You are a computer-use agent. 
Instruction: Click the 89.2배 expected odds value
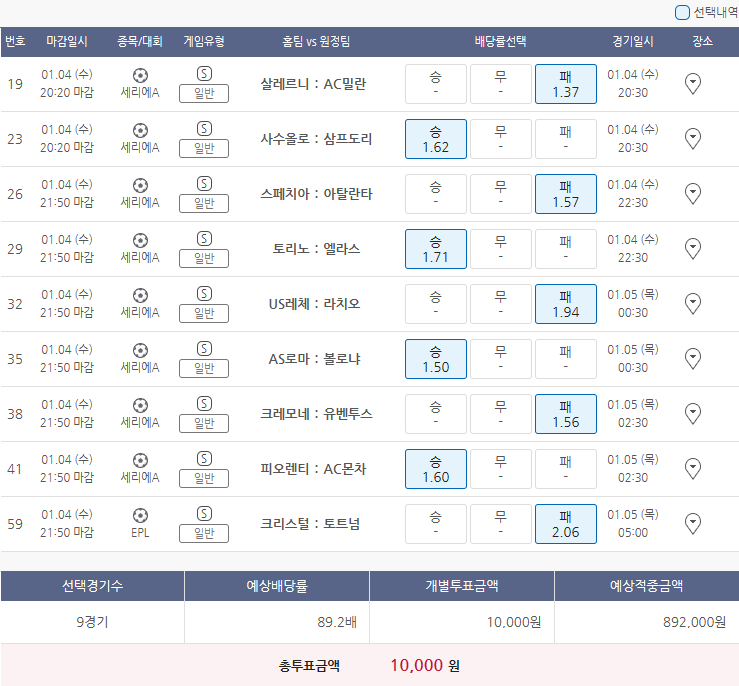[337, 622]
